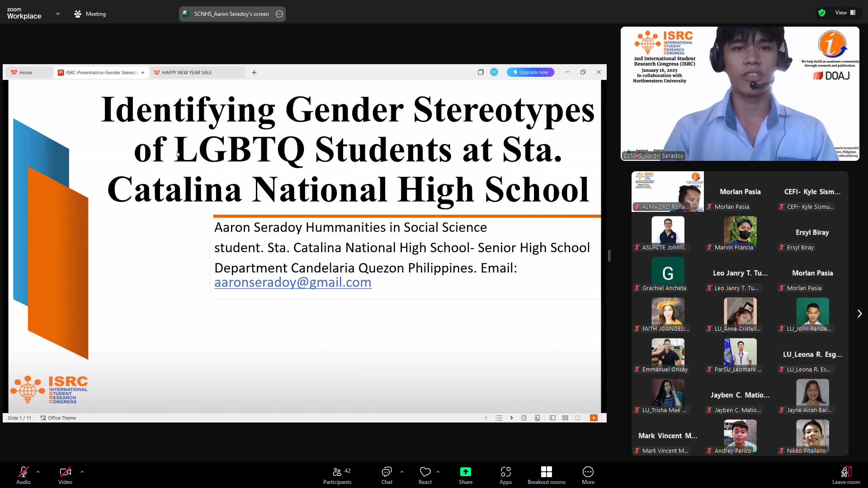Open Breakout rooms
Viewport: 868px width, 488px height.
click(x=546, y=475)
